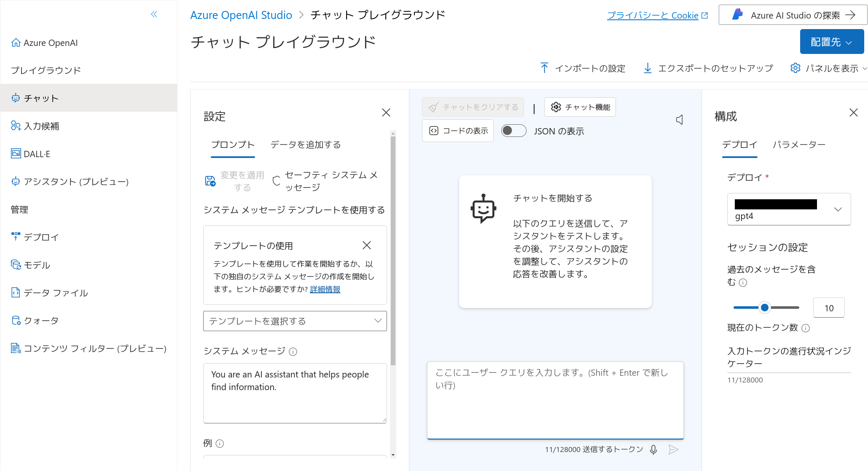The image size is (868, 471).
Task: Show 現在のトークン数 info icon
Action: click(x=806, y=328)
